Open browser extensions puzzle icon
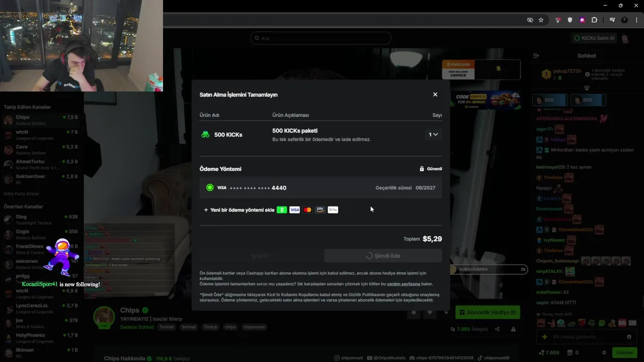Image resolution: width=644 pixels, height=362 pixels. [x=594, y=20]
